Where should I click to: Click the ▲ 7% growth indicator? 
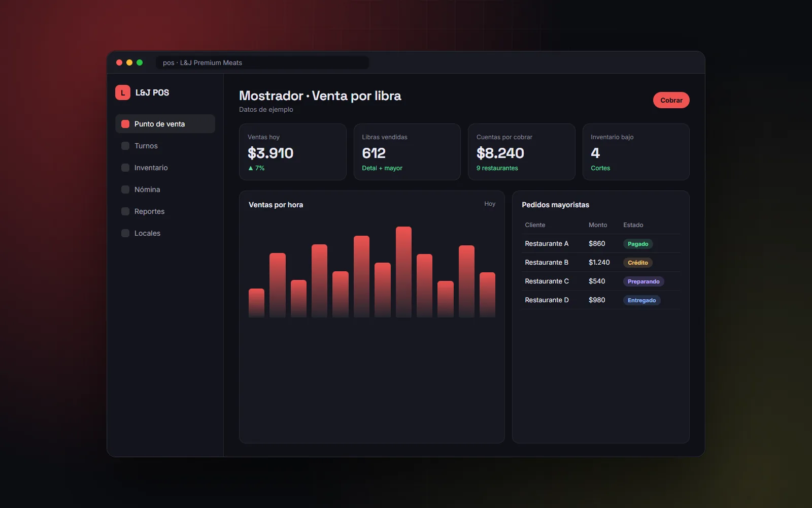tap(256, 168)
